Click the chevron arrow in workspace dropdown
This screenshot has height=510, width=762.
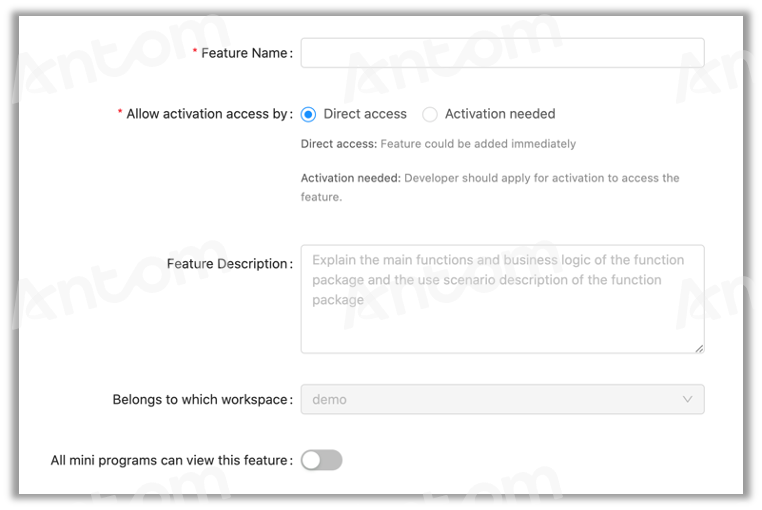[x=687, y=399]
